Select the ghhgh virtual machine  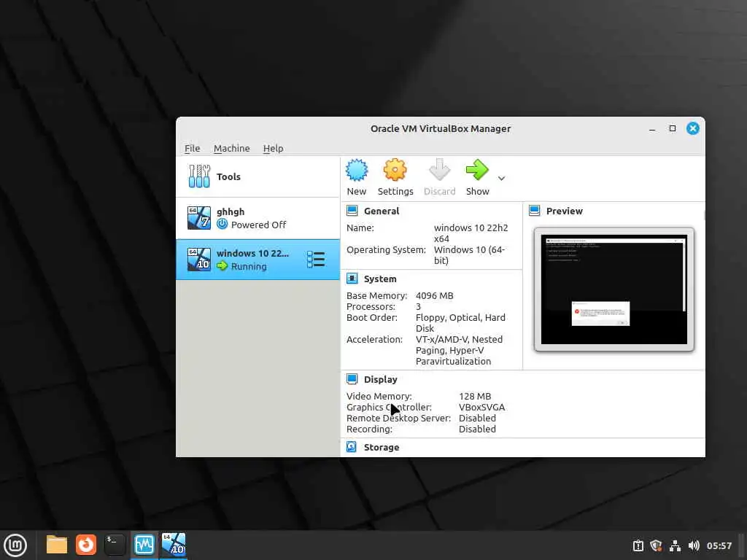point(258,218)
